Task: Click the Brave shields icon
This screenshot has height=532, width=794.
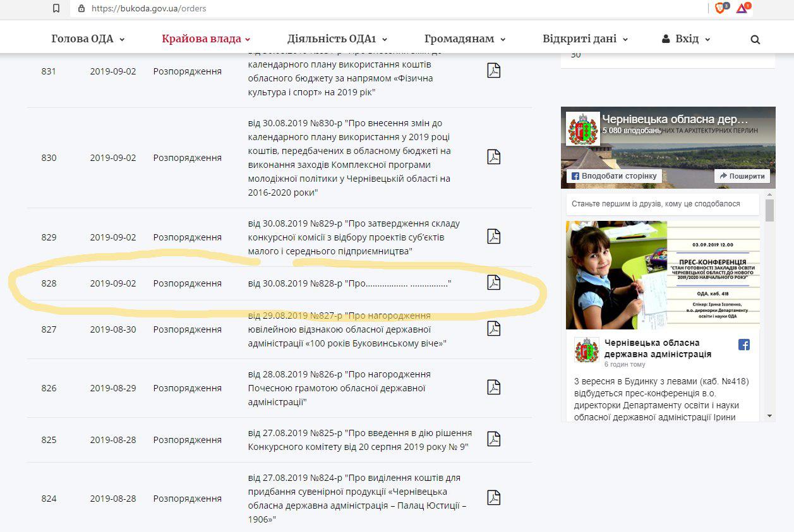Action: [x=721, y=8]
